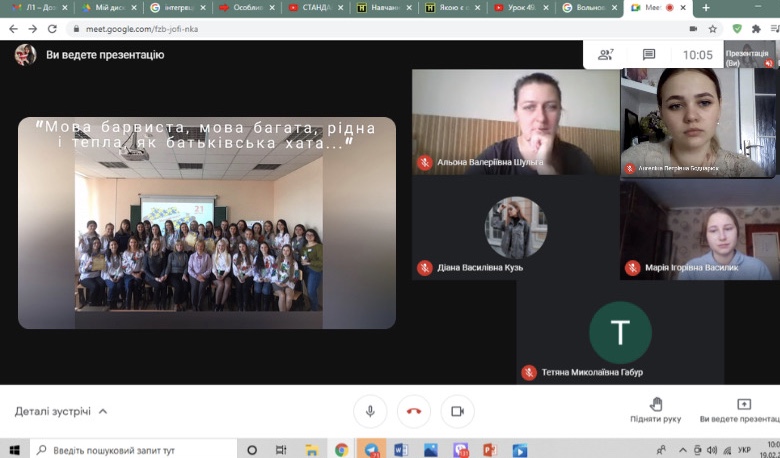Image resolution: width=780 pixels, height=458 pixels.
Task: Go back in browser history
Action: point(13,29)
